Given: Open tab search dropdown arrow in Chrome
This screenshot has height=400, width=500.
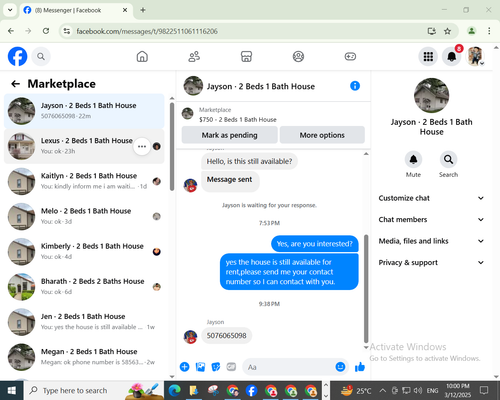Looking at the screenshot, I should (x=10, y=10).
